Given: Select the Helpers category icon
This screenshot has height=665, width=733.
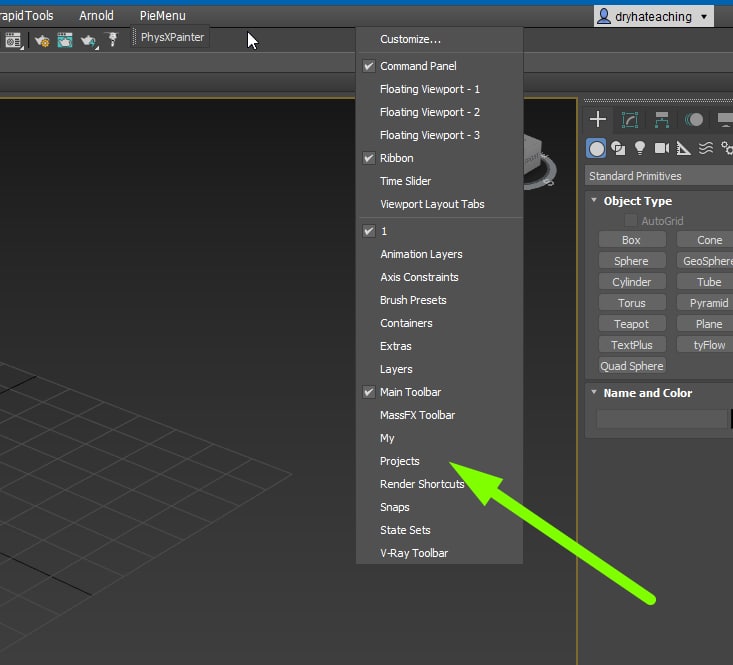Looking at the screenshot, I should [x=684, y=149].
